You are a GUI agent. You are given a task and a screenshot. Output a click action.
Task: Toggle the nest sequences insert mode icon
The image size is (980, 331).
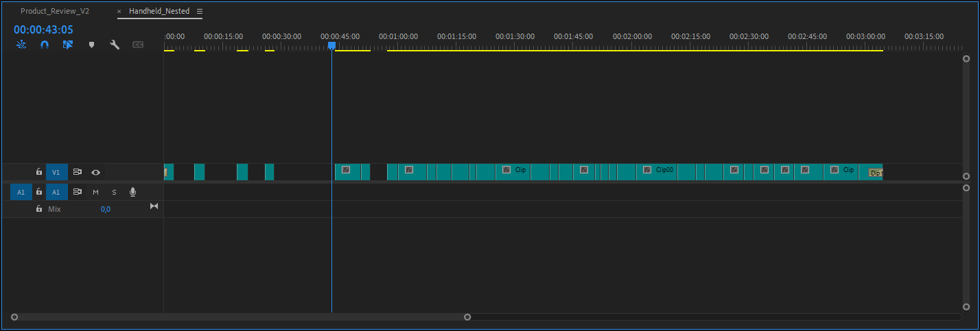[21, 45]
